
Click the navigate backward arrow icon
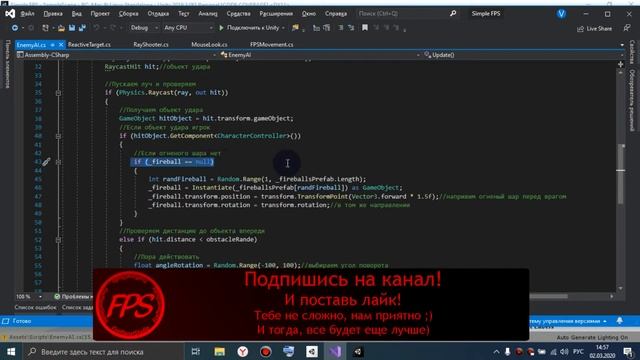[15, 28]
